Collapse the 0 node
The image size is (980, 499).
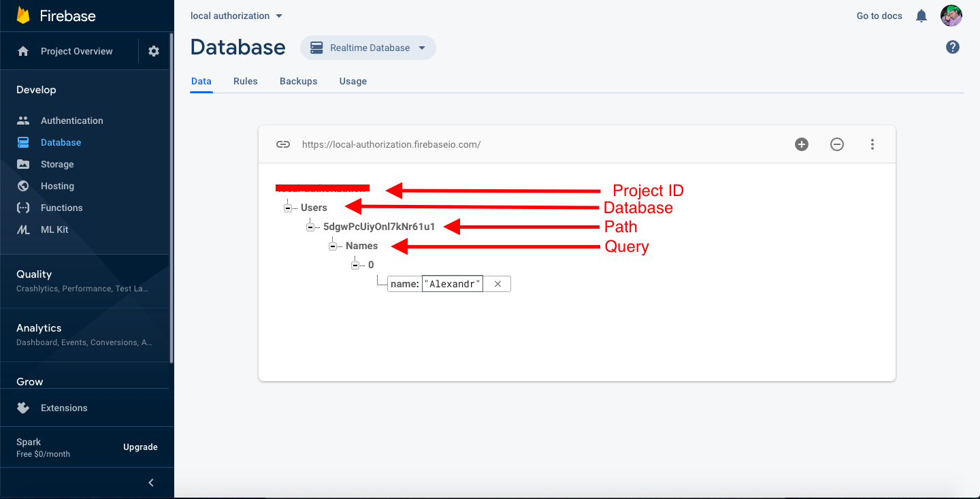click(x=355, y=265)
